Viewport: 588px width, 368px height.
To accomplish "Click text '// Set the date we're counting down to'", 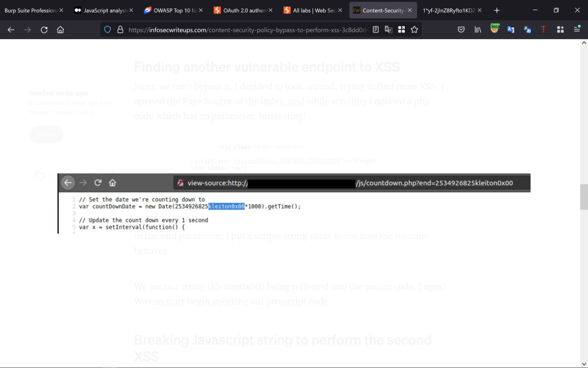I will [x=142, y=200].
